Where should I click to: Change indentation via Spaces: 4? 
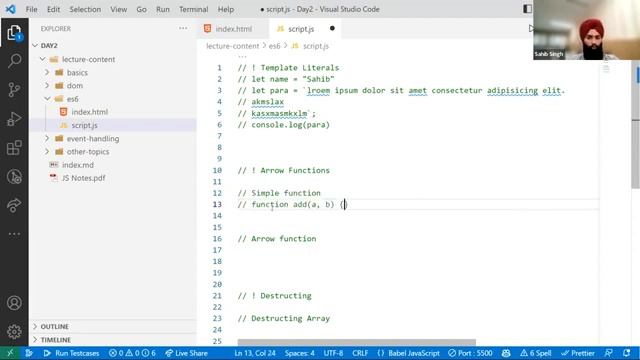pos(300,353)
